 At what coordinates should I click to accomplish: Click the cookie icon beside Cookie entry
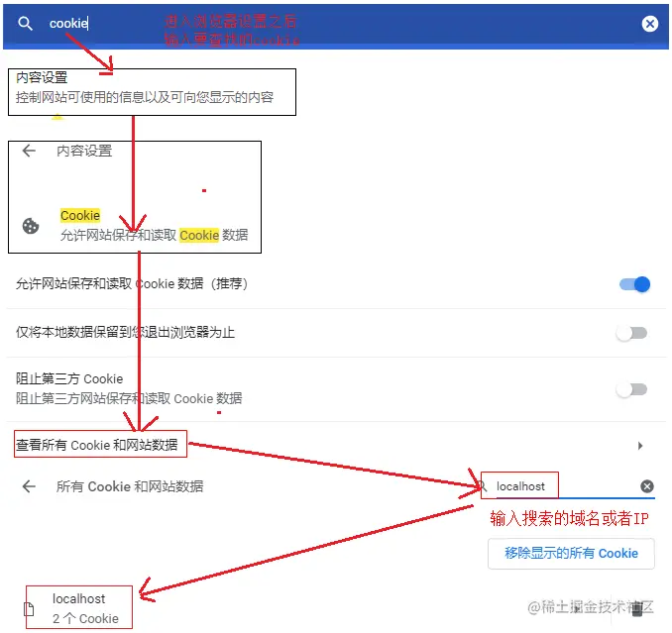click(31, 226)
